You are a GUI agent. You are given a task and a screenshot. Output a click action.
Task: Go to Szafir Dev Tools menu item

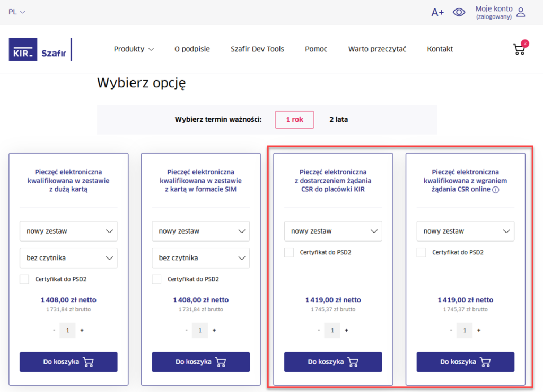[257, 49]
